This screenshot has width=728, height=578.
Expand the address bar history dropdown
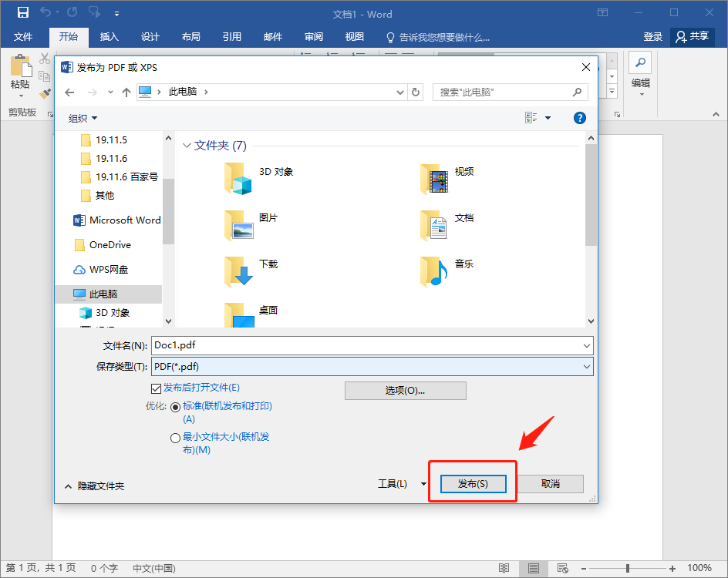pos(399,92)
